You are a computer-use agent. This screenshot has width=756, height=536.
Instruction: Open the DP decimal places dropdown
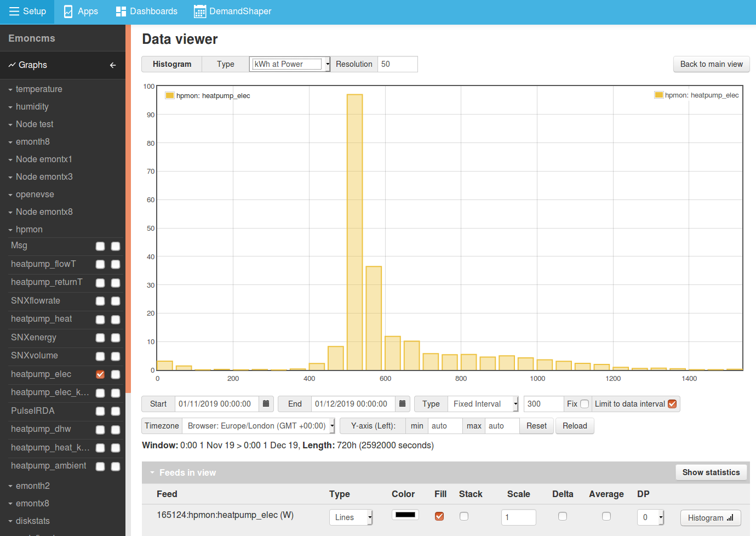pyautogui.click(x=650, y=517)
